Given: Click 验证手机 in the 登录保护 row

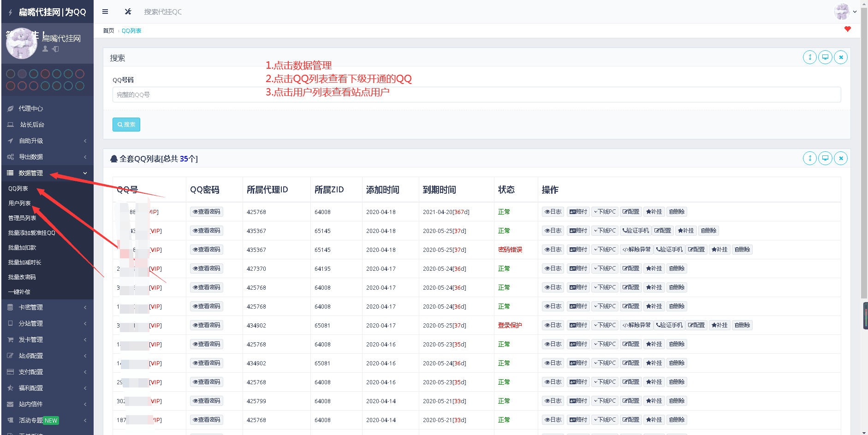Looking at the screenshot, I should 669,325.
